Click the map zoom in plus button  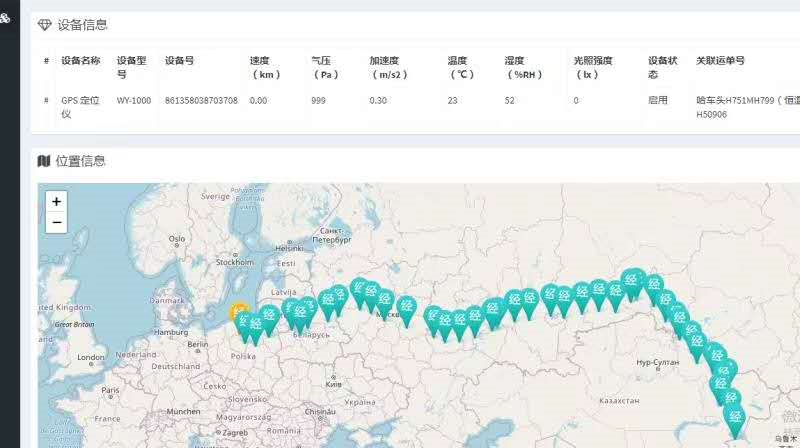point(57,202)
